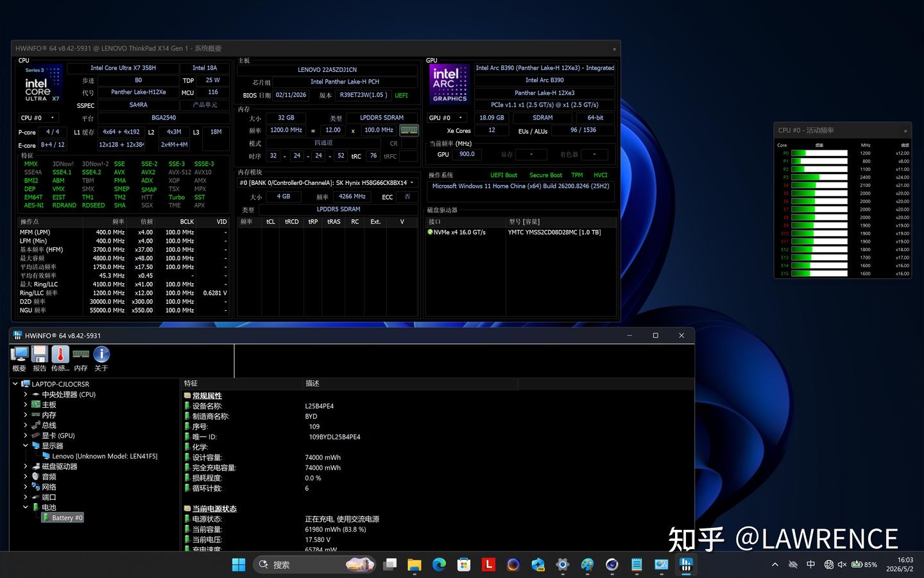The height and width of the screenshot is (578, 924).
Task: Open the Paint palette taskbar icon
Action: (587, 565)
